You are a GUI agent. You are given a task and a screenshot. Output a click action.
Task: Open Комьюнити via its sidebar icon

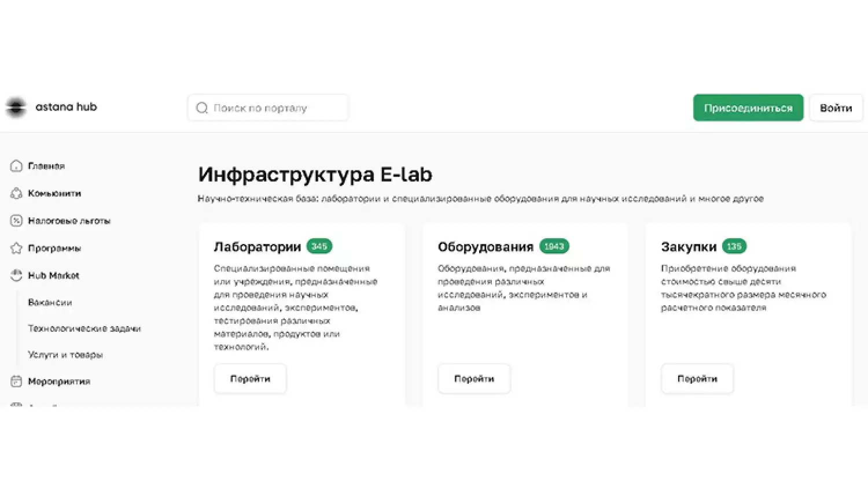pyautogui.click(x=16, y=193)
